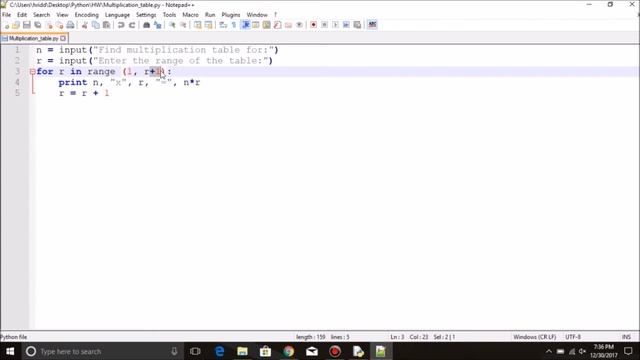Open the taskbar volume control
The height and width of the screenshot is (360, 640).
[582, 351]
